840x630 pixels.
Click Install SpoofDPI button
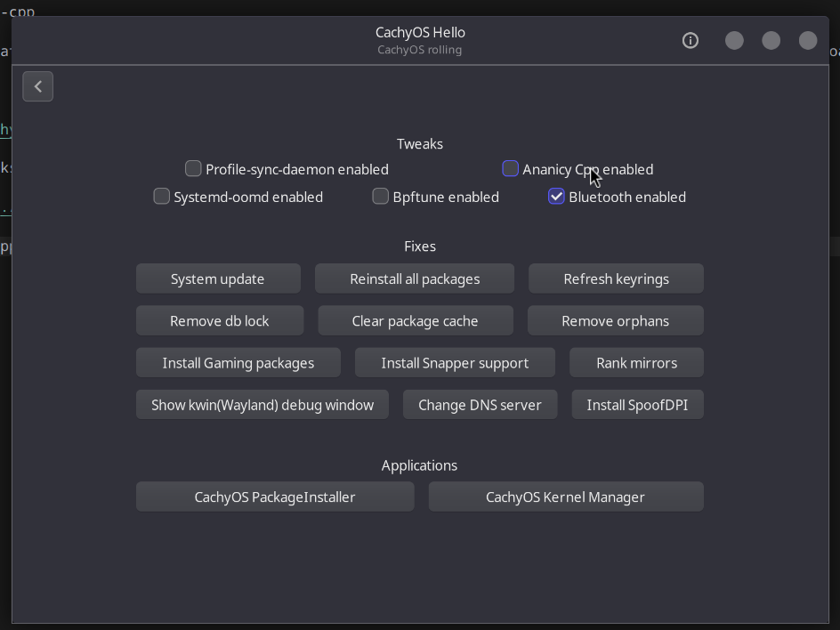pyautogui.click(x=637, y=405)
